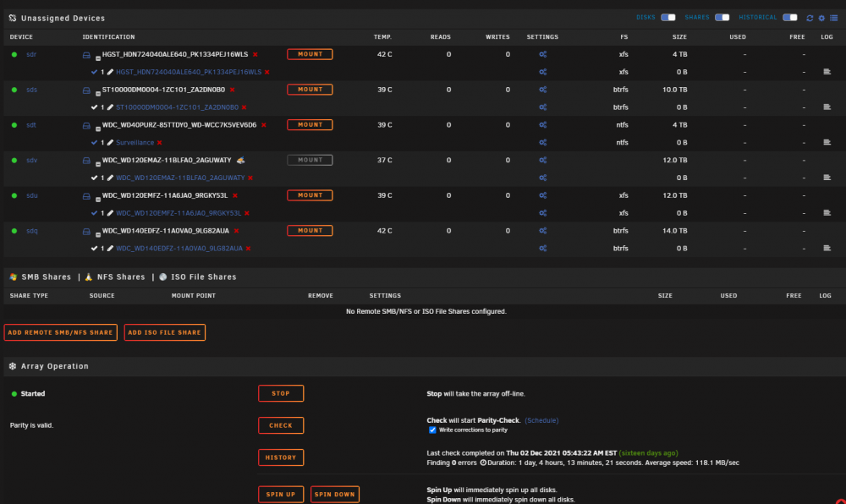Click the Array Operation section heading
846x504 pixels.
tap(54, 366)
